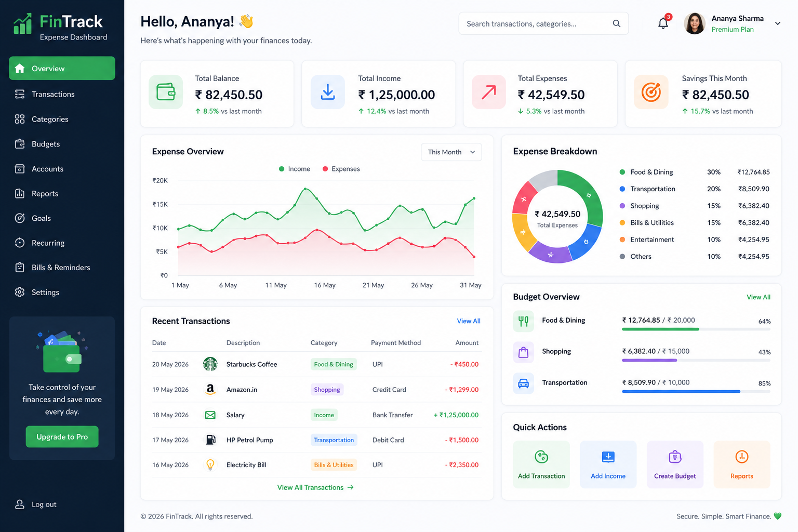Click the notification bell icon
Viewport: 798px width, 532px height.
(663, 23)
